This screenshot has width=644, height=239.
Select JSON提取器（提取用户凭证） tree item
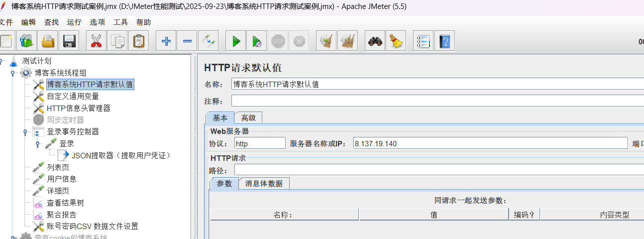pyautogui.click(x=122, y=155)
